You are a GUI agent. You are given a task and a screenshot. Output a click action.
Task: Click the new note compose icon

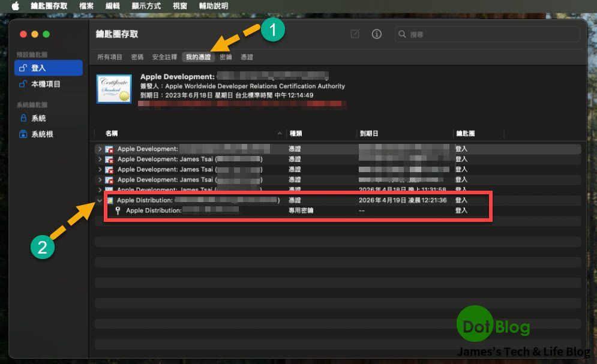click(x=355, y=35)
